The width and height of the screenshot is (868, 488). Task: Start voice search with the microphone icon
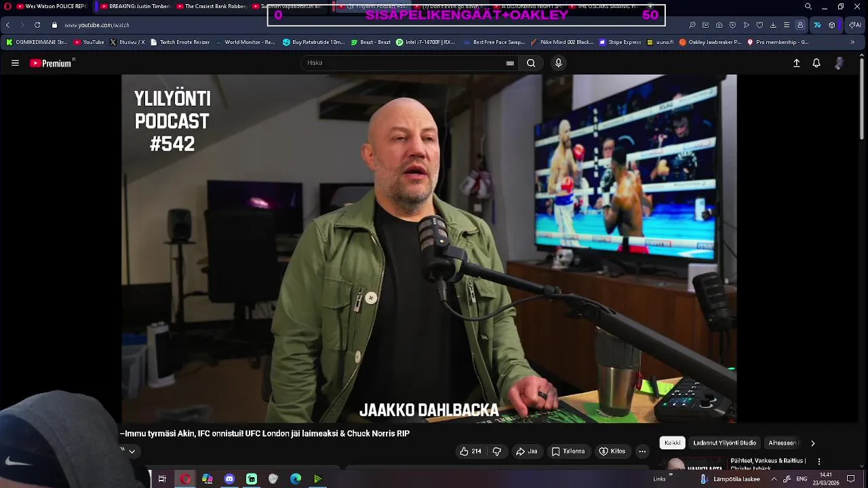[x=558, y=63]
